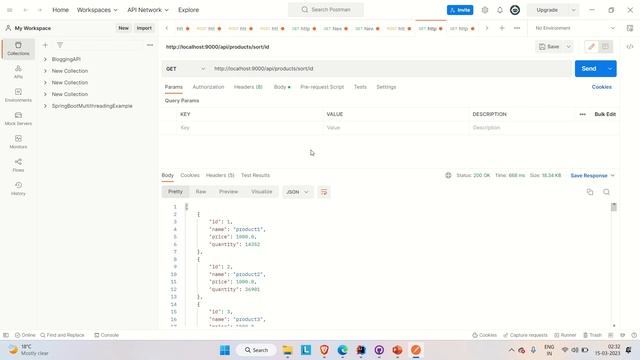Image resolution: width=640 pixels, height=360 pixels.
Task: Click Bulk Edit for query params
Action: (605, 114)
